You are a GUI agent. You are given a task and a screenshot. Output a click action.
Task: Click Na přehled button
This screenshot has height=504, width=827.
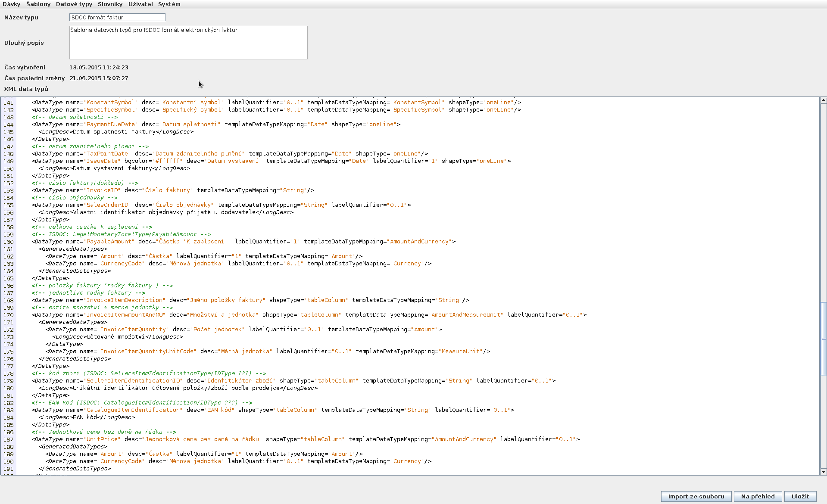pos(758,496)
